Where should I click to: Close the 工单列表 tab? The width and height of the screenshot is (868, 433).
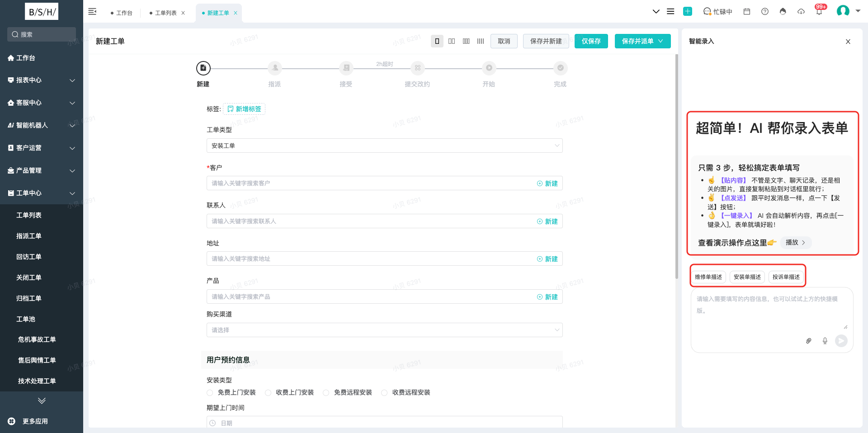pyautogui.click(x=183, y=13)
